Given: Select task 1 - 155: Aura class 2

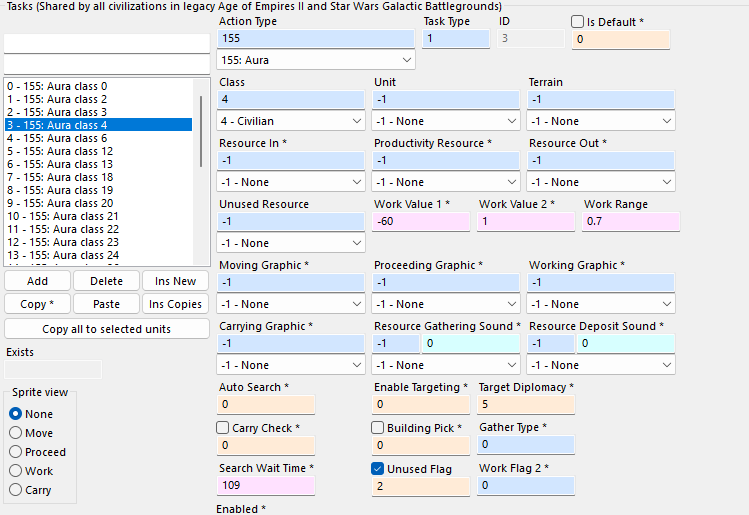Looking at the screenshot, I should pyautogui.click(x=98, y=99).
